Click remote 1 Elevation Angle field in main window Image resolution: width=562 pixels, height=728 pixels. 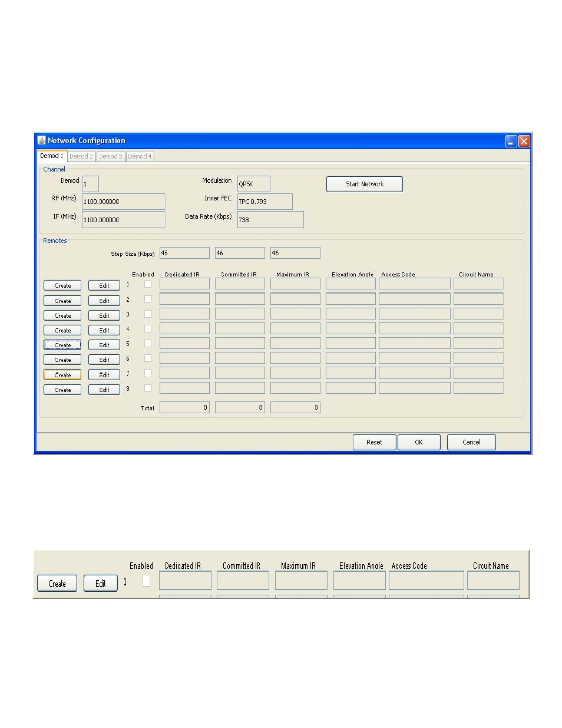pyautogui.click(x=351, y=284)
